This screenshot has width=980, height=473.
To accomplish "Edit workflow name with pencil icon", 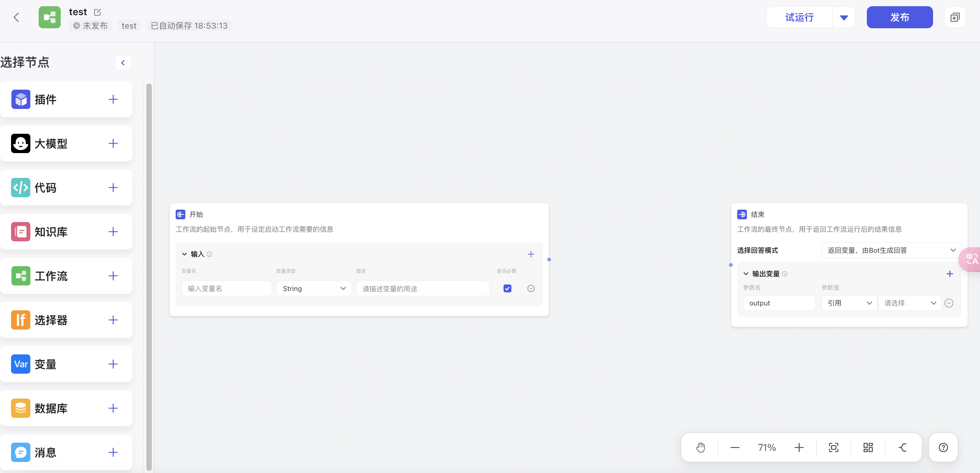I will [x=97, y=12].
